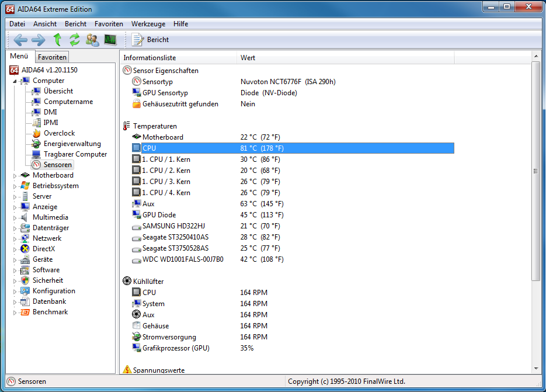The height and width of the screenshot is (392, 546).
Task: Click the Geräte icon in tree
Action: coord(25,259)
